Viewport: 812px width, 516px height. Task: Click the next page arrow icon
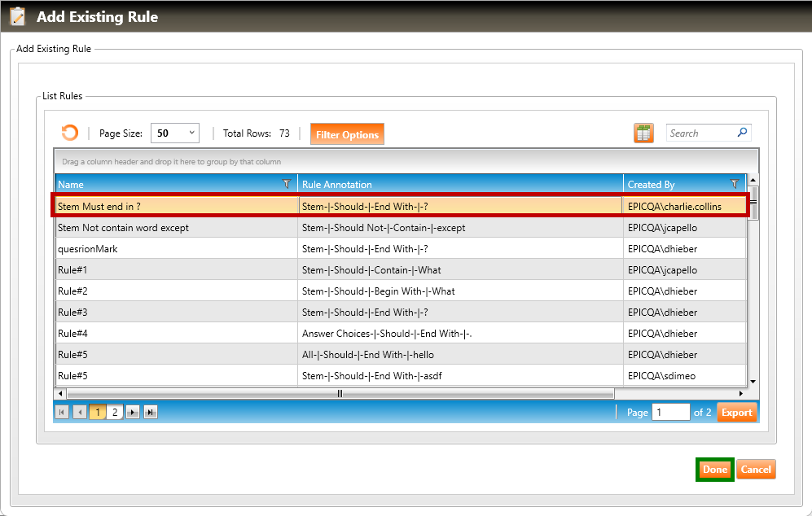pos(133,413)
